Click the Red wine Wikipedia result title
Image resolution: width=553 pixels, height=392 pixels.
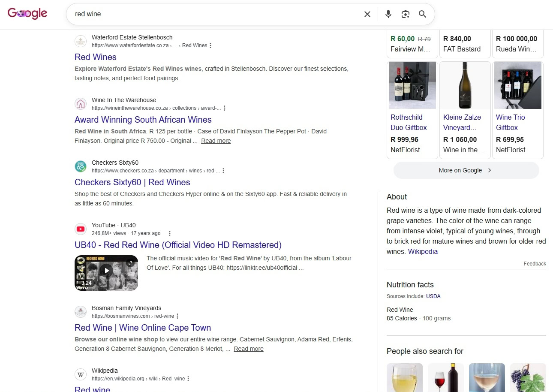tap(92, 389)
